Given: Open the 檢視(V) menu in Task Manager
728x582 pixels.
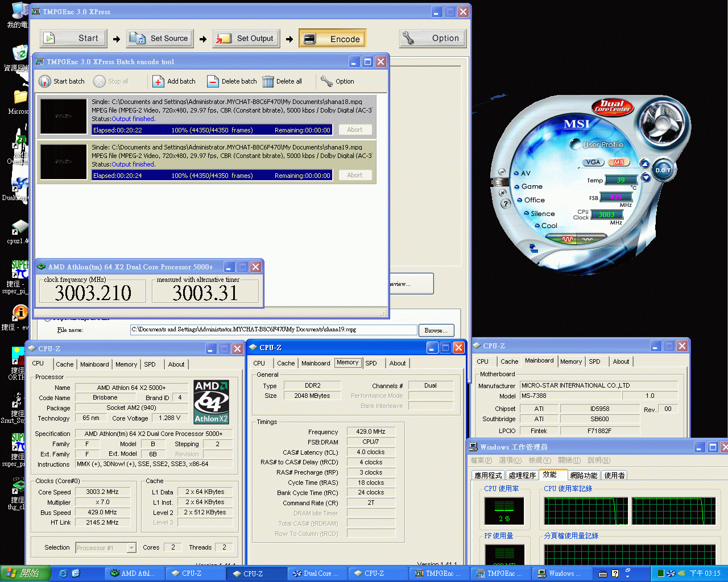Looking at the screenshot, I should [539, 460].
